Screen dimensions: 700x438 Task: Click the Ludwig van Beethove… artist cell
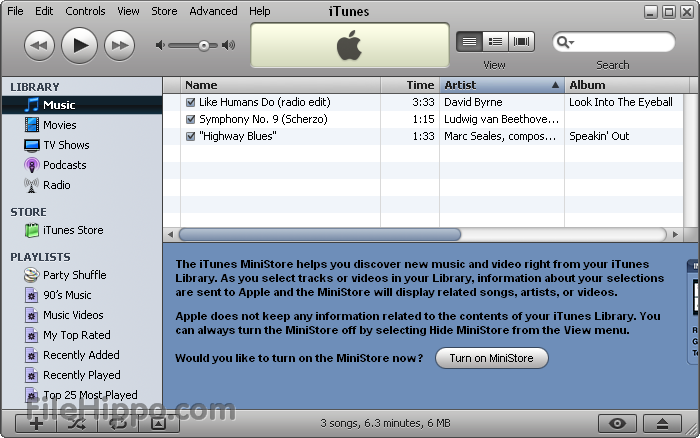502,119
